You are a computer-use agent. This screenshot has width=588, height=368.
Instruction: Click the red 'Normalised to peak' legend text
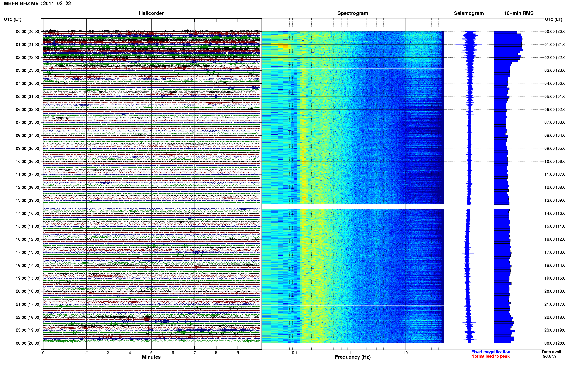click(x=490, y=356)
